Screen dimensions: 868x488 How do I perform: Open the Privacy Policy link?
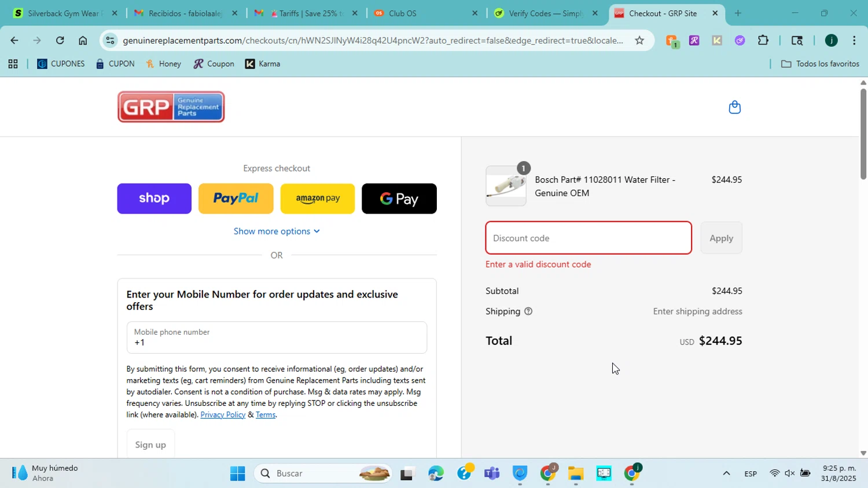tap(223, 414)
